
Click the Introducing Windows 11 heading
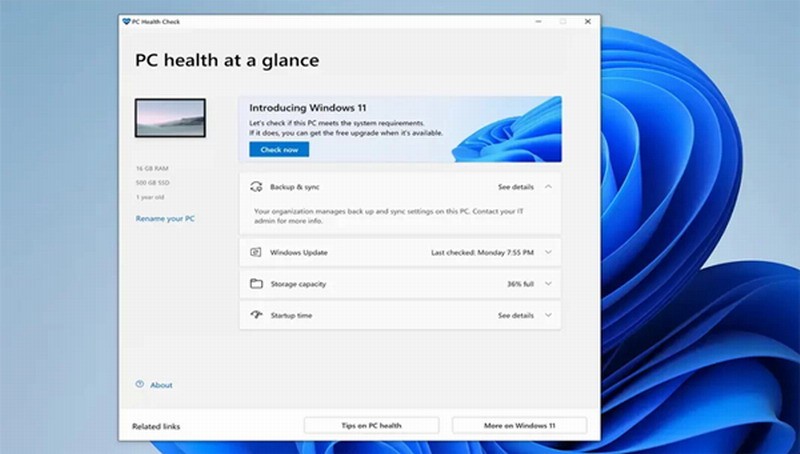(x=308, y=108)
